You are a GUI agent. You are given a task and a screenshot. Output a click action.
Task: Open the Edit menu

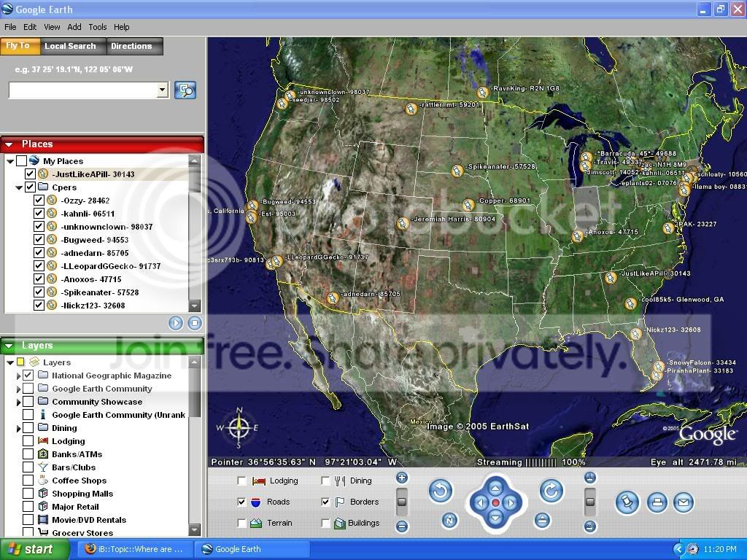30,27
